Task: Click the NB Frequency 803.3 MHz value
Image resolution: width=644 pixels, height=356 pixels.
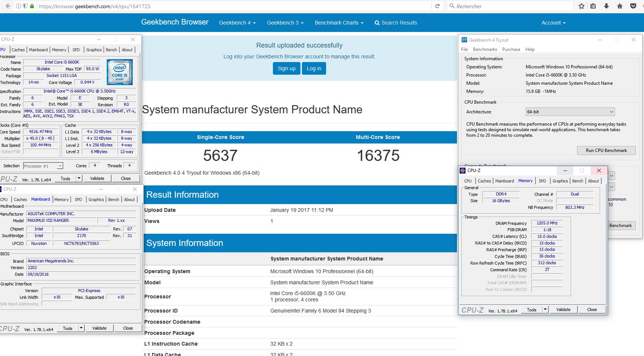Action: coord(574,207)
